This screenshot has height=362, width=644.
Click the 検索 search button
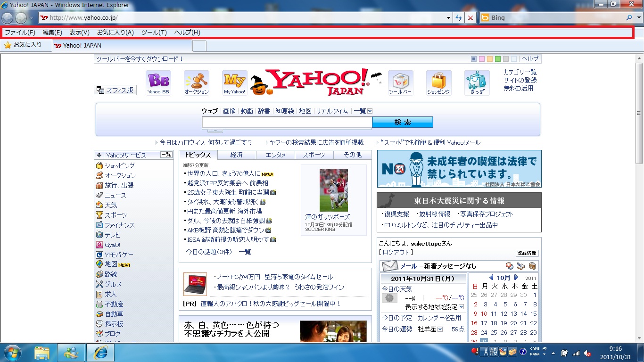(403, 123)
